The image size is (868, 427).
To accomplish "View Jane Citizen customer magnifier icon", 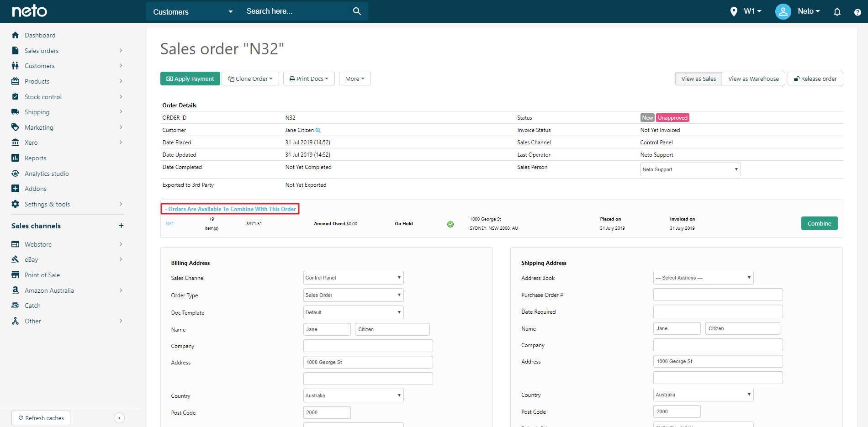I will (318, 130).
